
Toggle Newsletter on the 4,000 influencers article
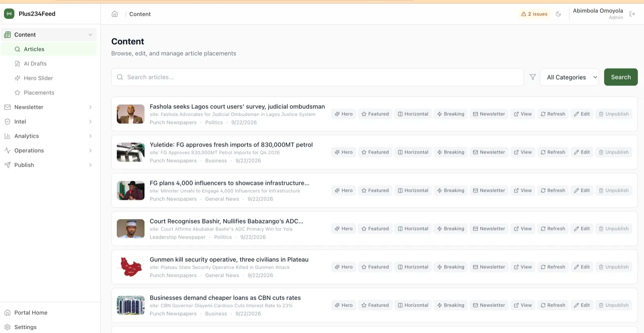click(x=489, y=190)
